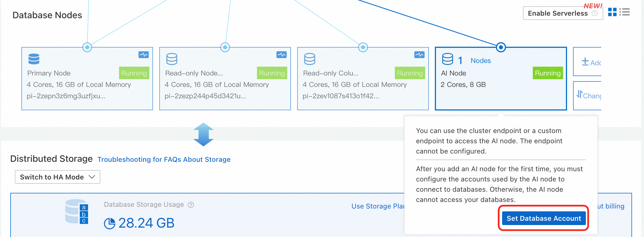Expand the Switch to HA Mode dropdown

pos(57,177)
